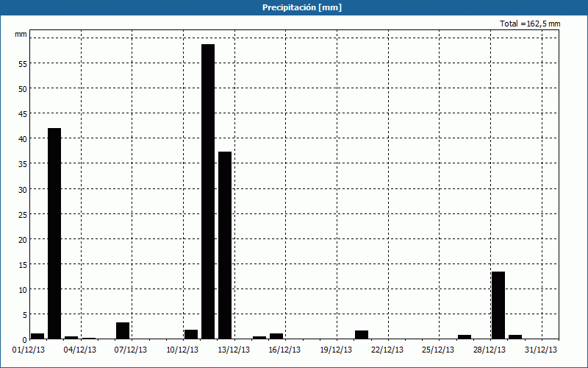
Task: Click the x-axis label 01/12/13
Action: click(x=29, y=350)
